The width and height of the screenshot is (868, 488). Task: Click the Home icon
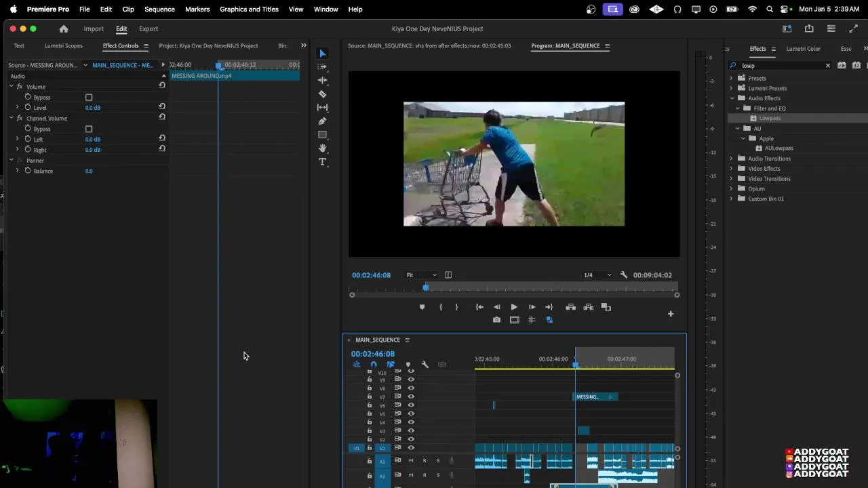coord(64,29)
